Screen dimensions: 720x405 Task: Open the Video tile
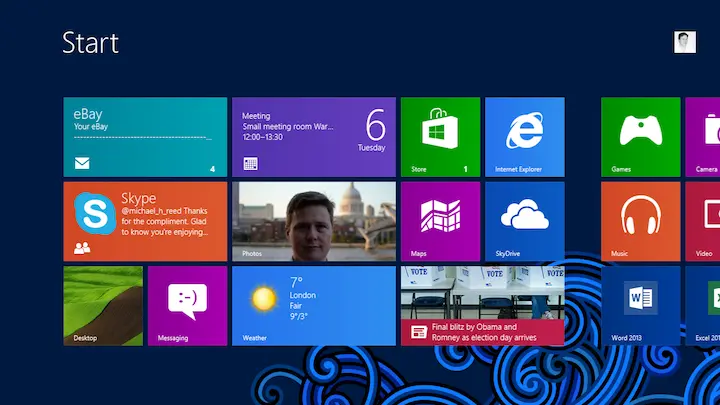point(706,221)
